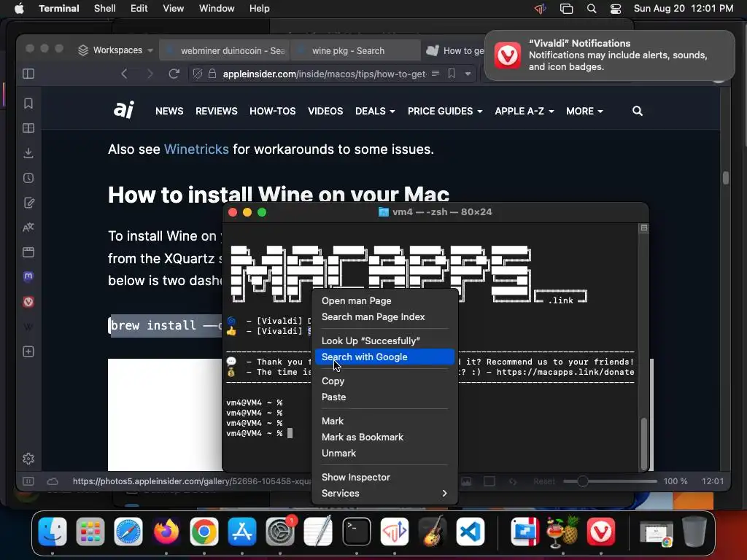Open the Vivaldi web panel with red icon

(x=28, y=301)
